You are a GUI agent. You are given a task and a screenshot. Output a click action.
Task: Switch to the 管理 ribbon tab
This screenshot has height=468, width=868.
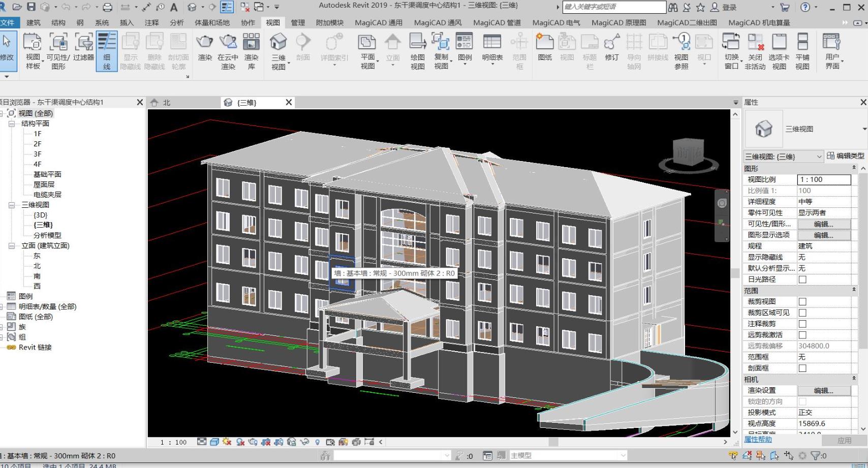tap(298, 22)
